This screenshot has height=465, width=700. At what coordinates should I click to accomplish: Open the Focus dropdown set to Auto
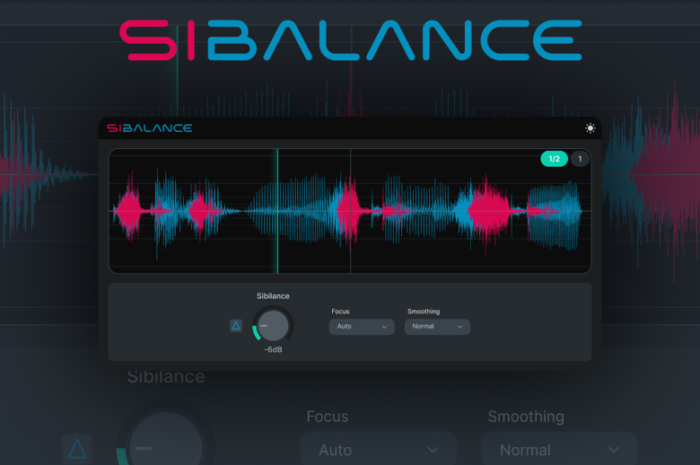(362, 327)
